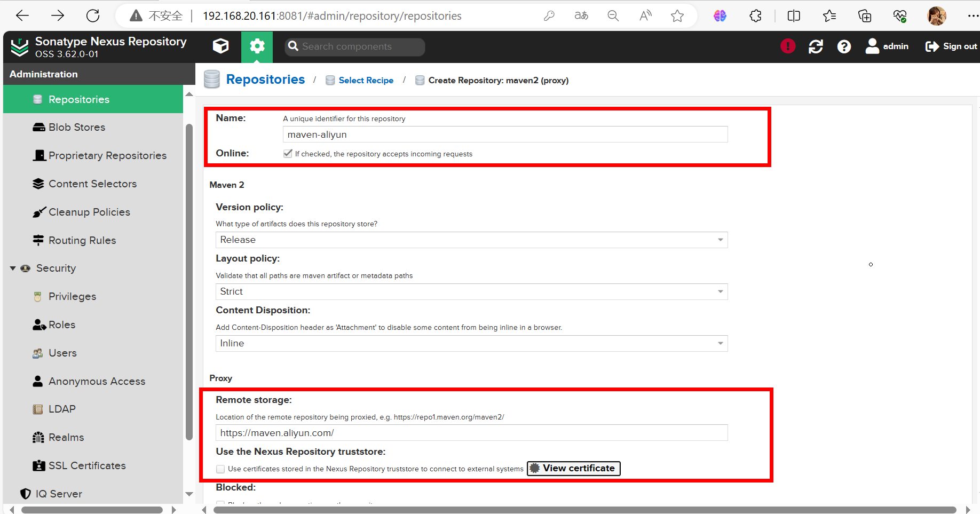This screenshot has width=980, height=514.
Task: Open the Content Disposition dropdown
Action: 471,343
